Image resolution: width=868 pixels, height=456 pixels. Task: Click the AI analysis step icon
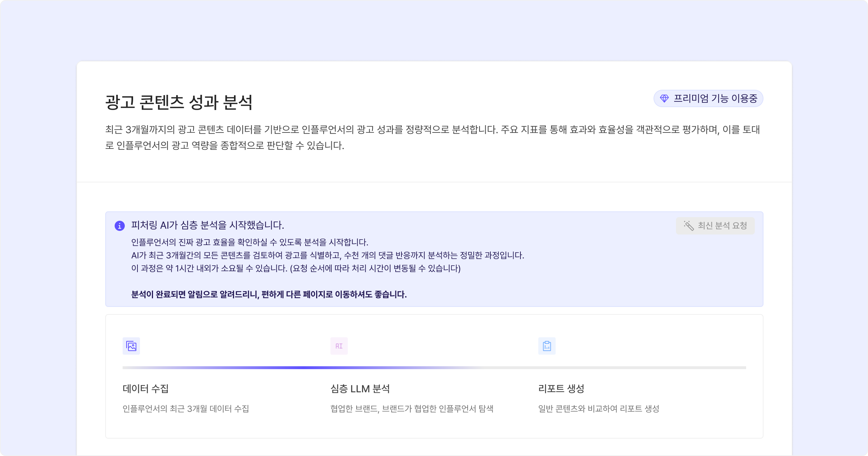pyautogui.click(x=339, y=346)
